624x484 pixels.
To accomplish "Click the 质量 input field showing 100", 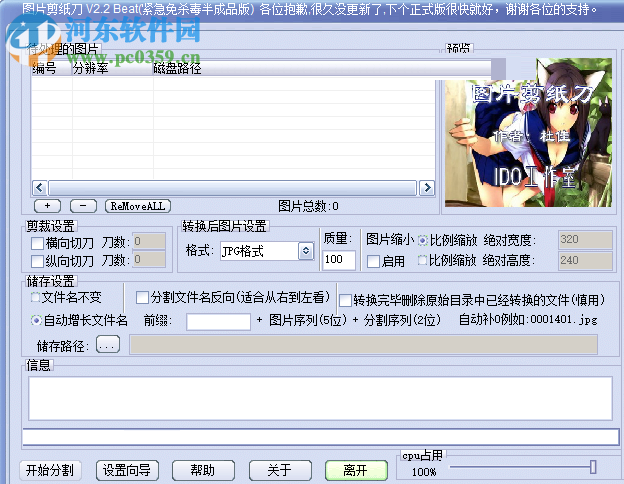I will 338,260.
